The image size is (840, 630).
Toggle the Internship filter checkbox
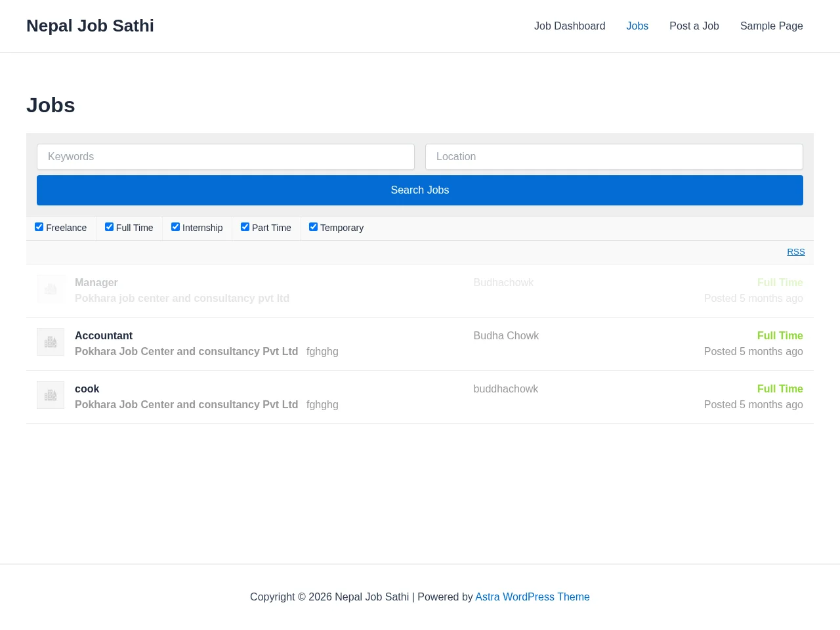pyautogui.click(x=175, y=227)
